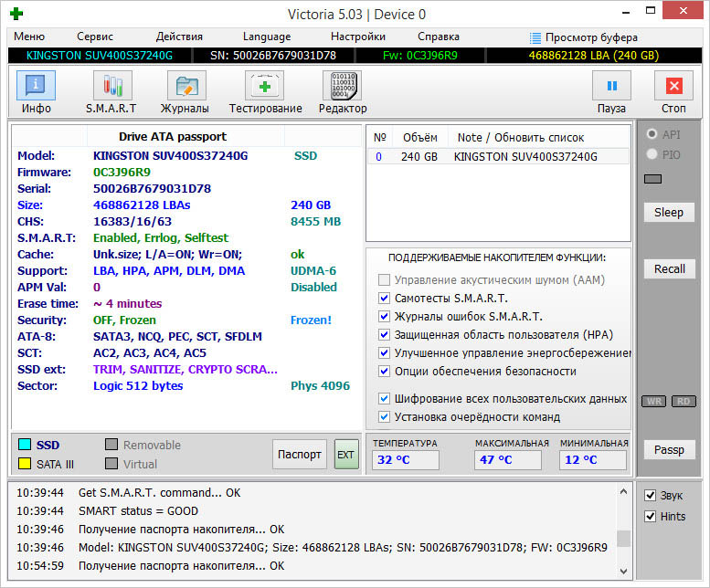This screenshot has height=588, width=710.
Task: Click the green cross application icon
Action: point(16,14)
